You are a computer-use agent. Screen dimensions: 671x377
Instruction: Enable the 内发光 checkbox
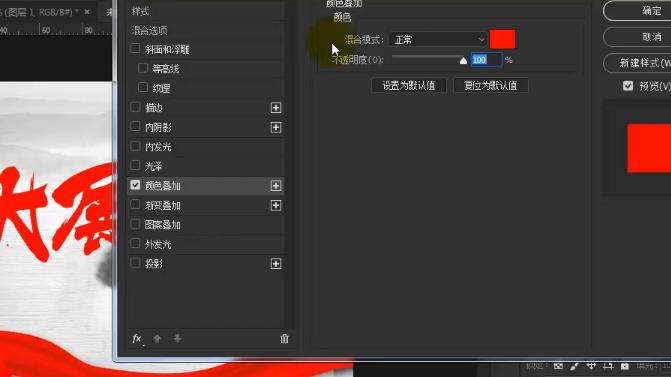[135, 146]
